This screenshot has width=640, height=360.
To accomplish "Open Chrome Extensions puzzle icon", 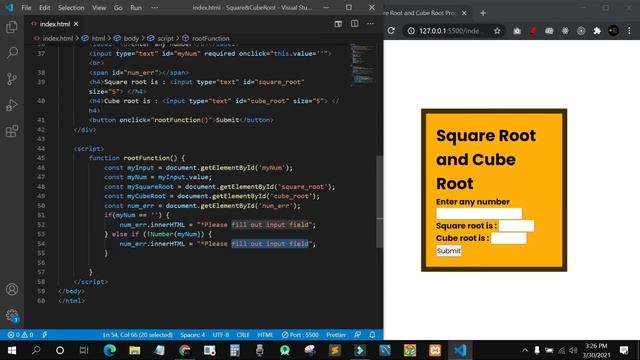I will [x=597, y=31].
